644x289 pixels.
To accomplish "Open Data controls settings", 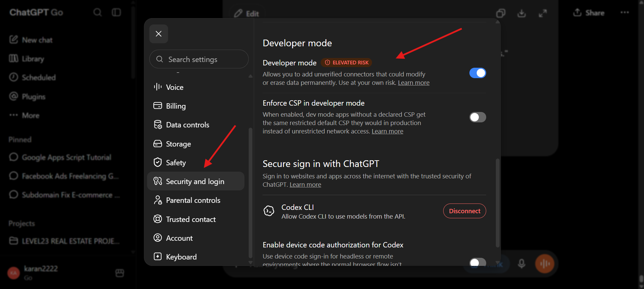I will (x=196, y=125).
